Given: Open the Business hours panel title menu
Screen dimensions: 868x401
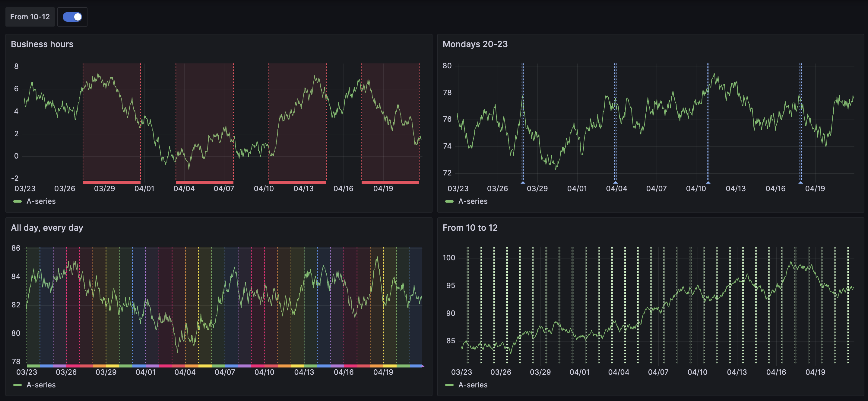Looking at the screenshot, I should [42, 44].
